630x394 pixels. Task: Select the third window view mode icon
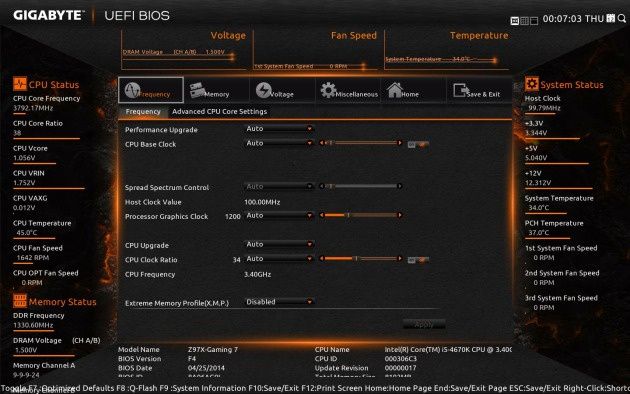coord(534,21)
